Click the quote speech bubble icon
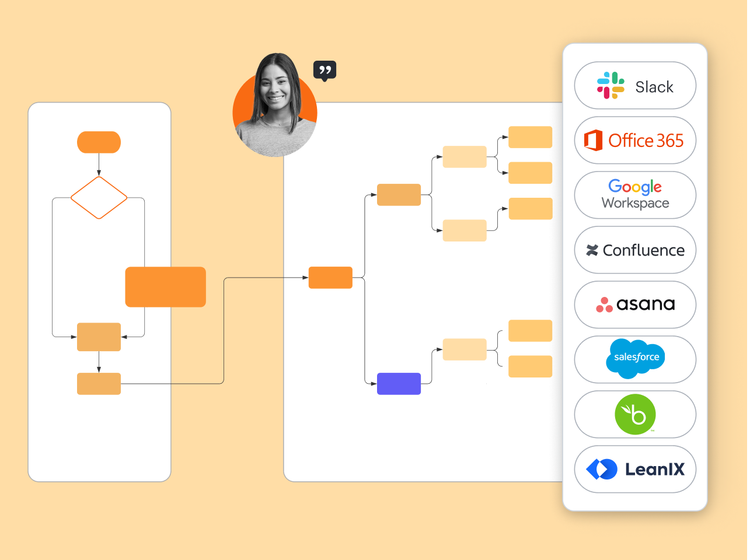The image size is (750, 560). click(325, 71)
